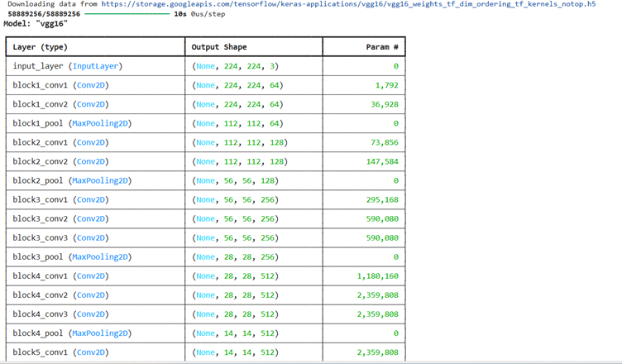622x364 pixels.
Task: Click the 1,180,160 param value
Action: 377,275
